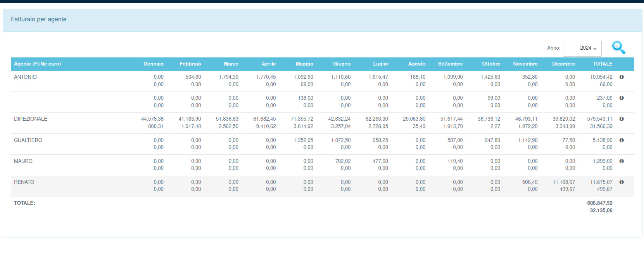The width and height of the screenshot is (644, 258).
Task: Click the magnifying glass search icon
Action: 618,48
